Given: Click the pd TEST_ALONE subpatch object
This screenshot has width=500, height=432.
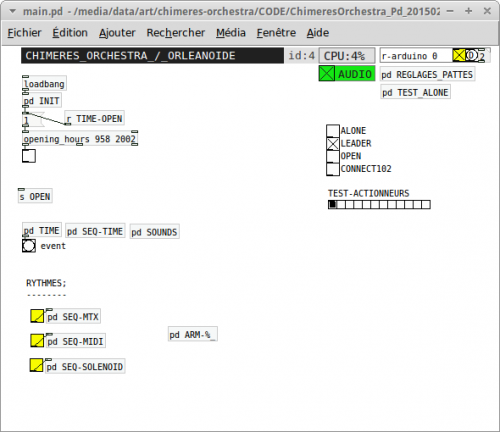Looking at the screenshot, I should tap(415, 92).
